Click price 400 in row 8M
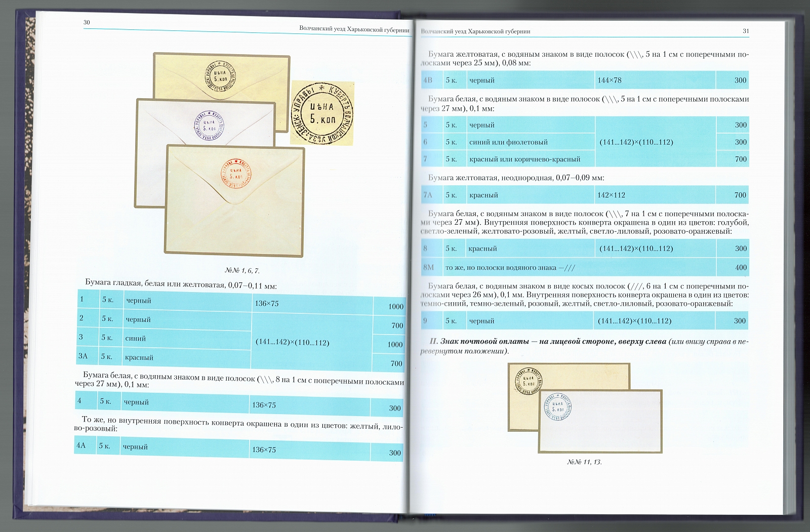 [x=741, y=267]
